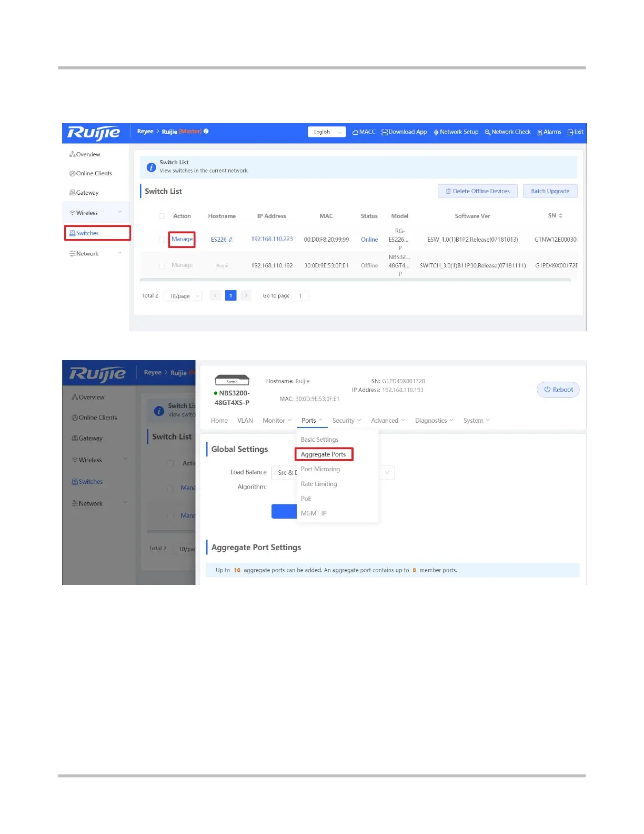Choose Basic Settings from Ports menu

pos(320,440)
